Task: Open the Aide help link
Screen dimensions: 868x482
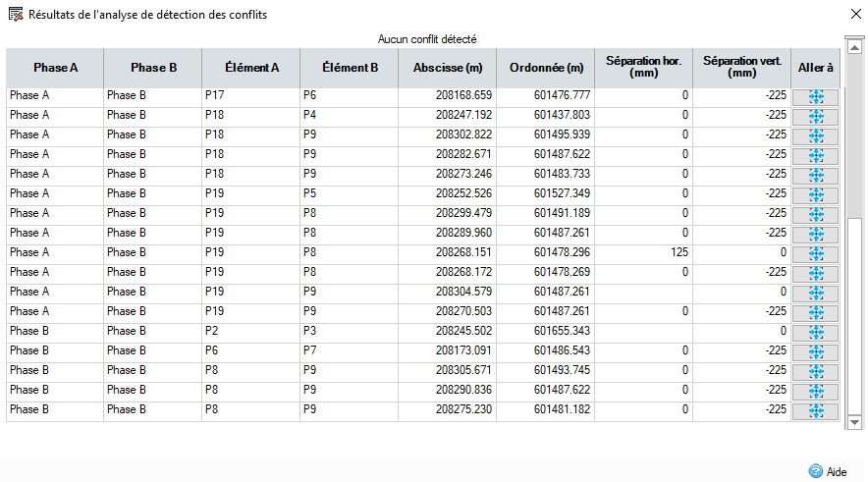Action: pos(828,471)
